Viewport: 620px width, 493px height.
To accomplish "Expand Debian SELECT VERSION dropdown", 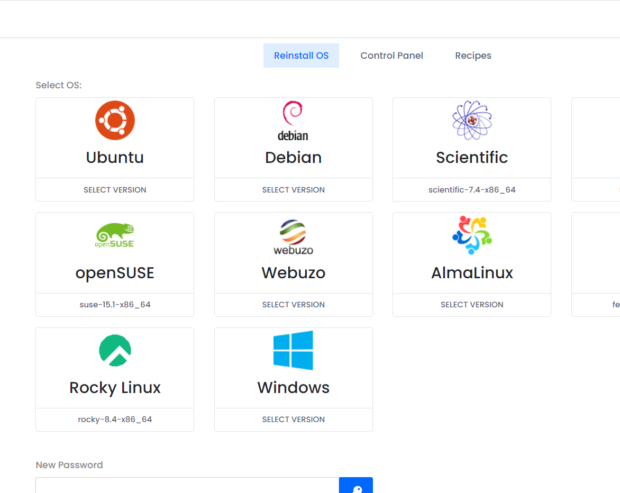I will (293, 190).
